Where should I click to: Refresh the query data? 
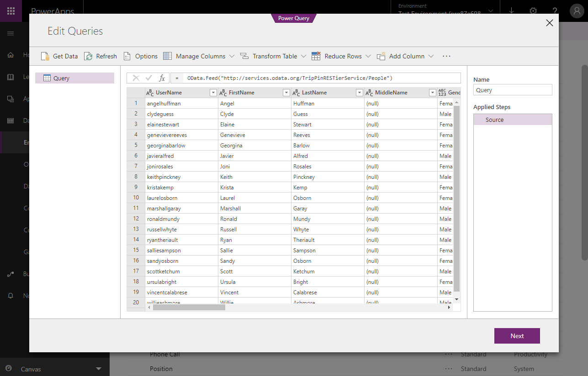click(87, 56)
